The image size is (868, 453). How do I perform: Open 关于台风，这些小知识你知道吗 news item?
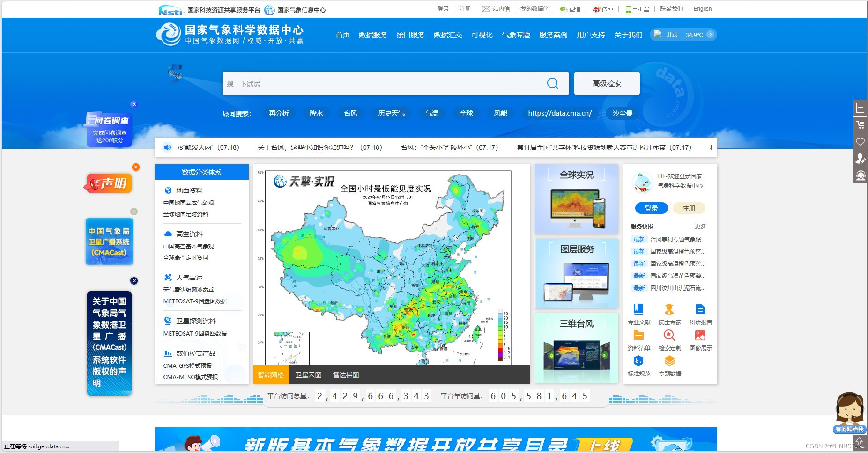(320, 147)
